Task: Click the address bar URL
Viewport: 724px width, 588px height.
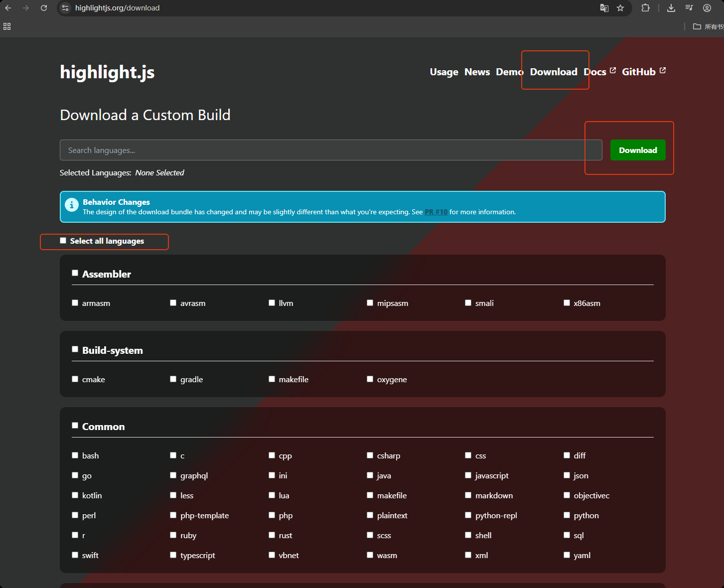Action: 118,8
